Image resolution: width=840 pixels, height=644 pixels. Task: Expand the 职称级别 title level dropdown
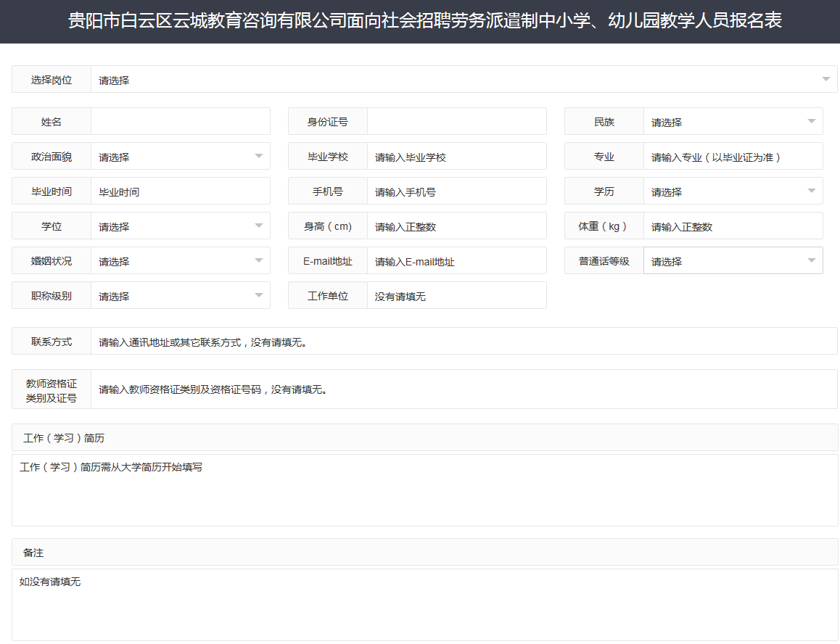pyautogui.click(x=180, y=295)
